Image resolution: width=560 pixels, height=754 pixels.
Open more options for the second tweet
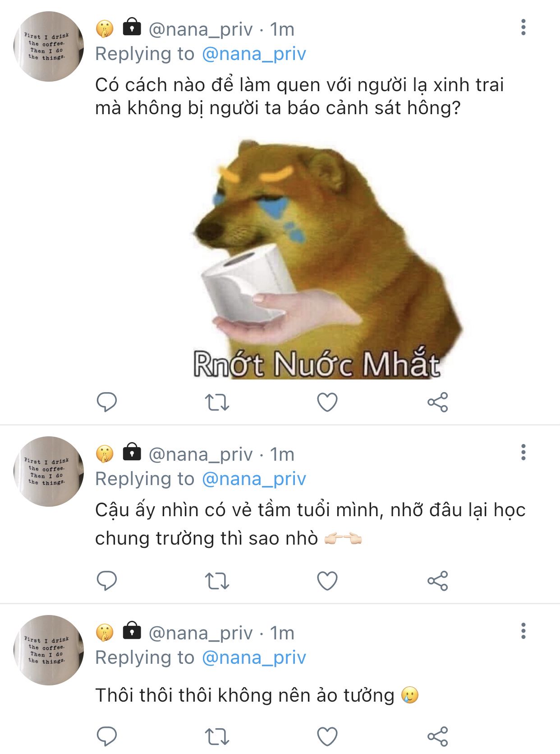point(523,452)
